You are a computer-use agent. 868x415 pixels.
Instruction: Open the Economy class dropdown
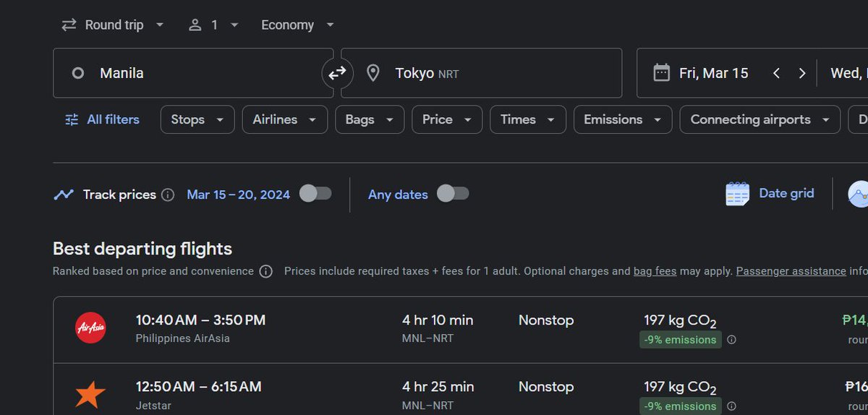(298, 25)
